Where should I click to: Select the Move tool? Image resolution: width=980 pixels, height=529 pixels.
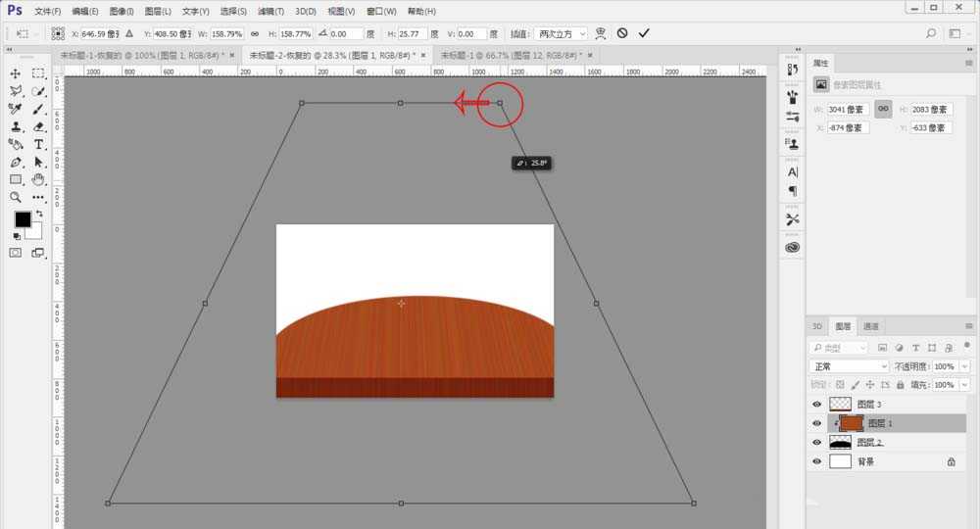click(x=16, y=73)
